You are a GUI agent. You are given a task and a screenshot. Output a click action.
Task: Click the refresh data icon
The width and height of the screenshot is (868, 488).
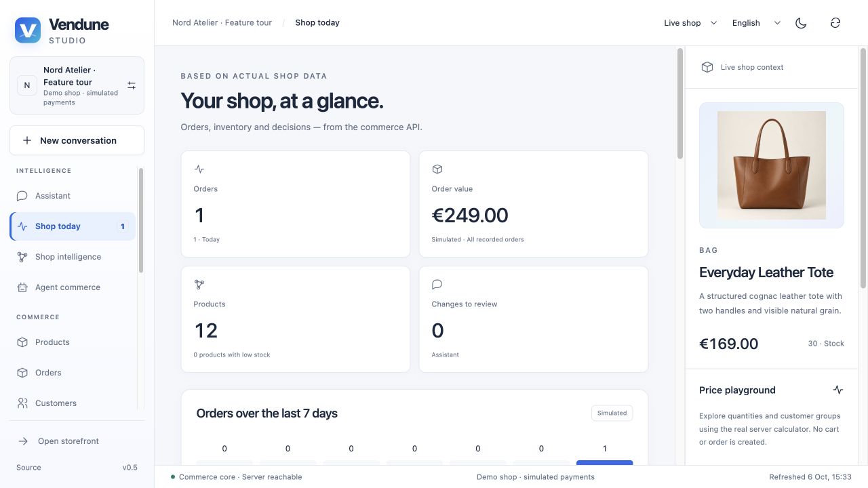pos(835,23)
